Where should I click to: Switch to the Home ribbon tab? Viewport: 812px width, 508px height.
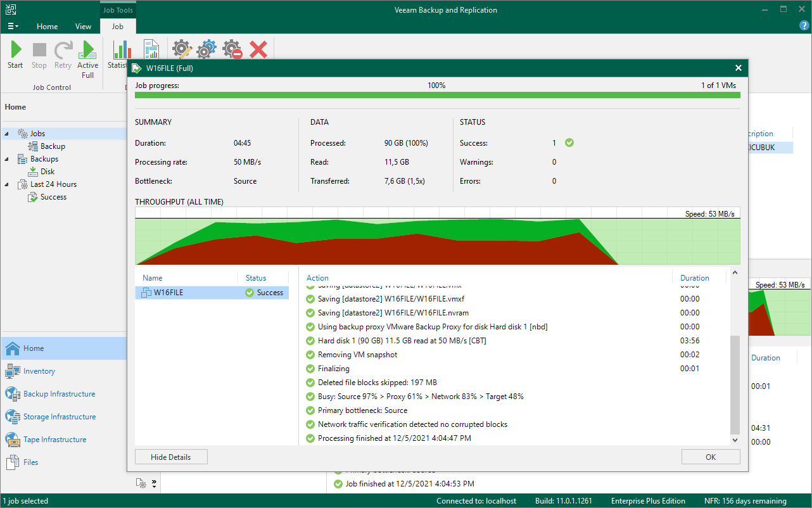click(x=47, y=27)
